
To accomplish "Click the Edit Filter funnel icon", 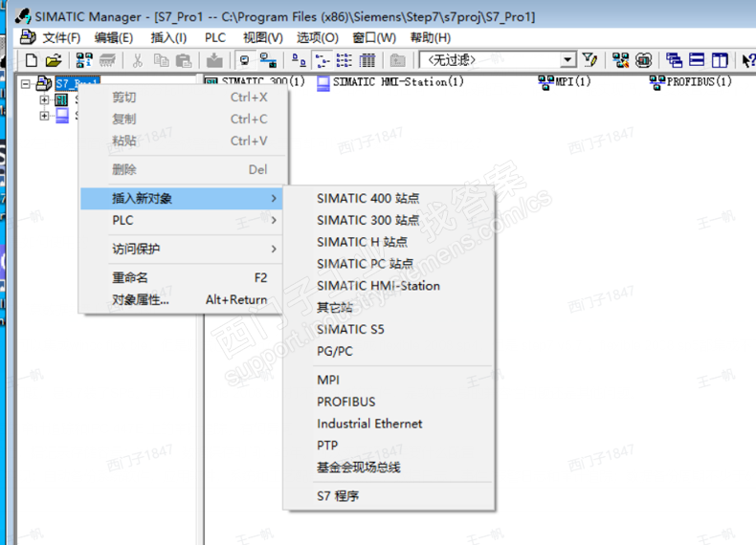I will [x=589, y=60].
